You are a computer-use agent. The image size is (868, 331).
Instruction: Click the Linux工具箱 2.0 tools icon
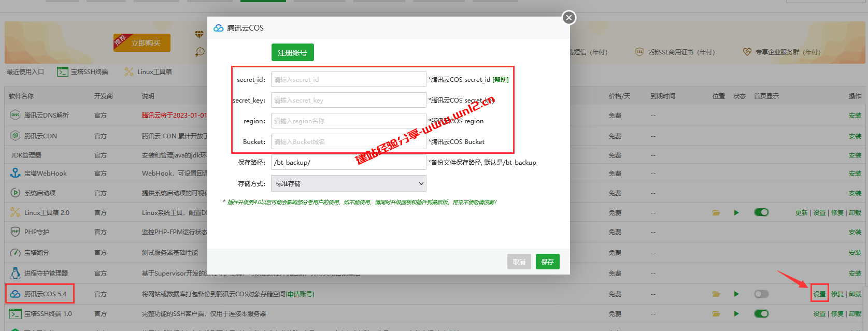pyautogui.click(x=15, y=212)
